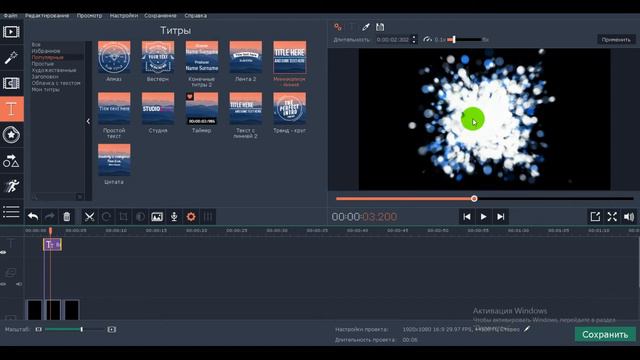Open the Stickers star tab

click(x=11, y=135)
